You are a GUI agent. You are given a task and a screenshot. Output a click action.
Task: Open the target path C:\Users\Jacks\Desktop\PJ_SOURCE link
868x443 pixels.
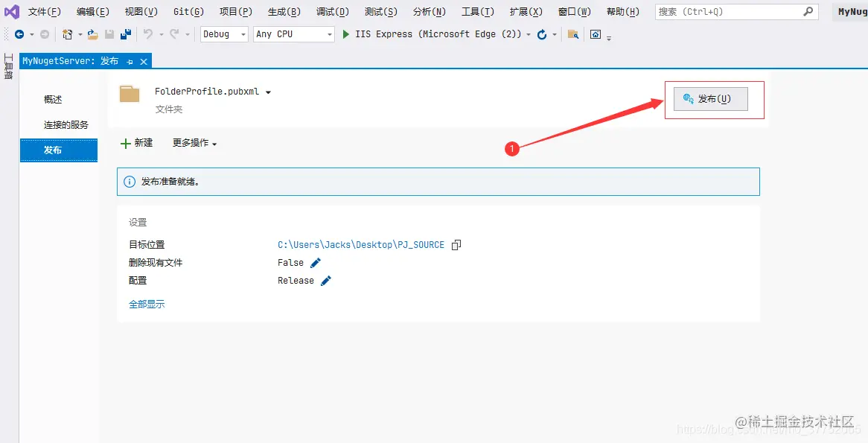pyautogui.click(x=361, y=245)
